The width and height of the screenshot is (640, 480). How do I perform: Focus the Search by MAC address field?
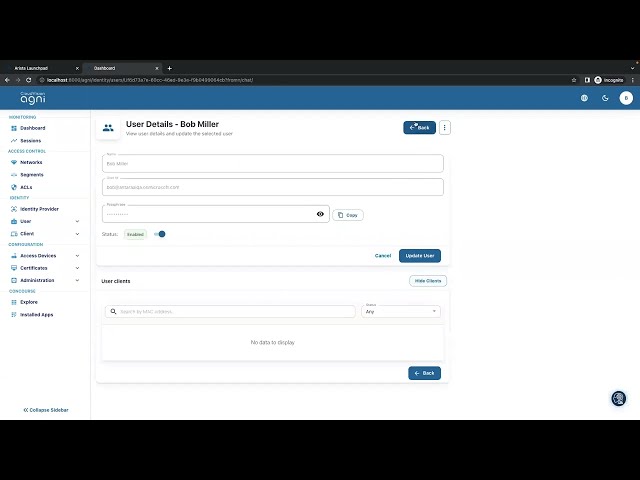tap(230, 311)
